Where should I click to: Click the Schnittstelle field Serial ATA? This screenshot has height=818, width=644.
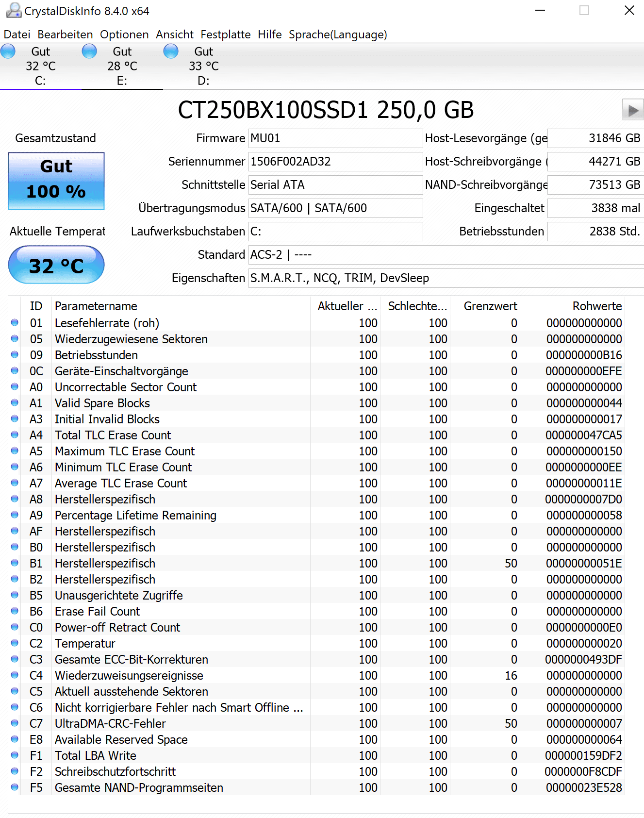pyautogui.click(x=335, y=185)
